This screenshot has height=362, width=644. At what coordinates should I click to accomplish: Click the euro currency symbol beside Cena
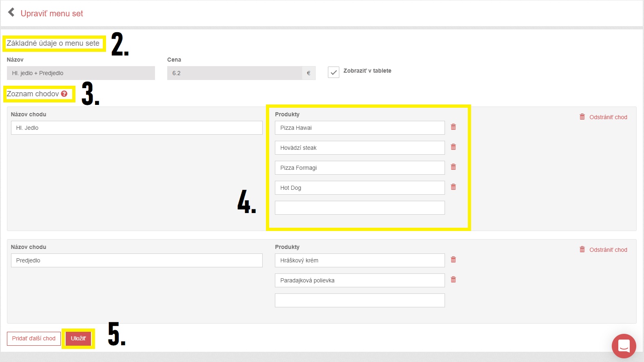(309, 73)
